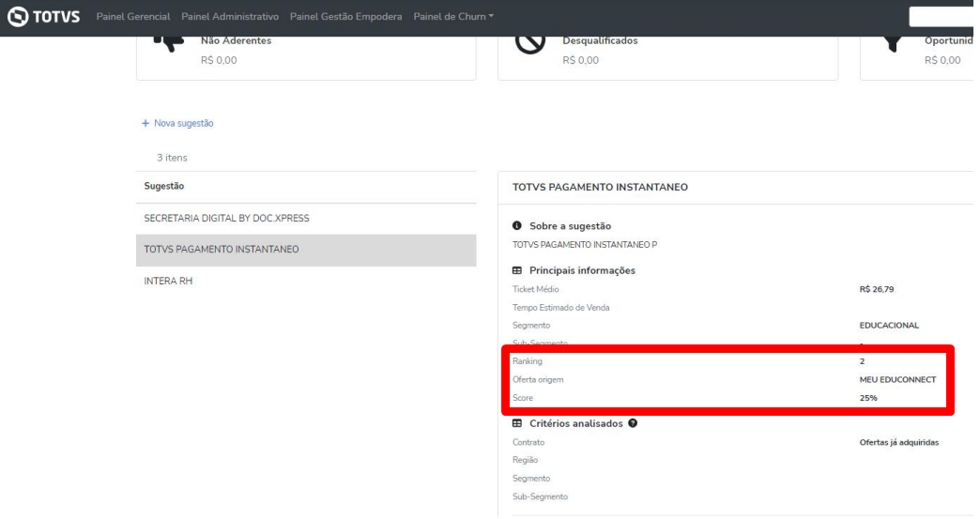
Task: Click the Desqualificados summary card title
Action: pyautogui.click(x=600, y=40)
